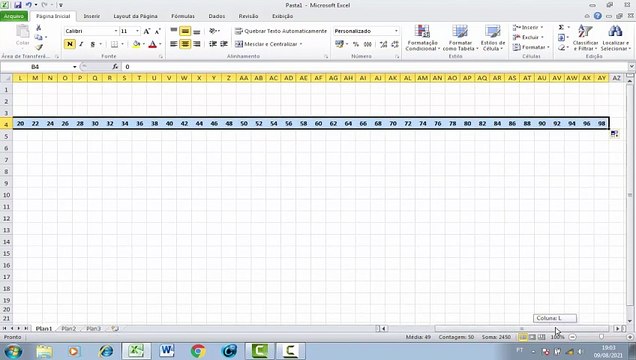
Task: Open the Name Box dropdown arrow
Action: point(75,66)
